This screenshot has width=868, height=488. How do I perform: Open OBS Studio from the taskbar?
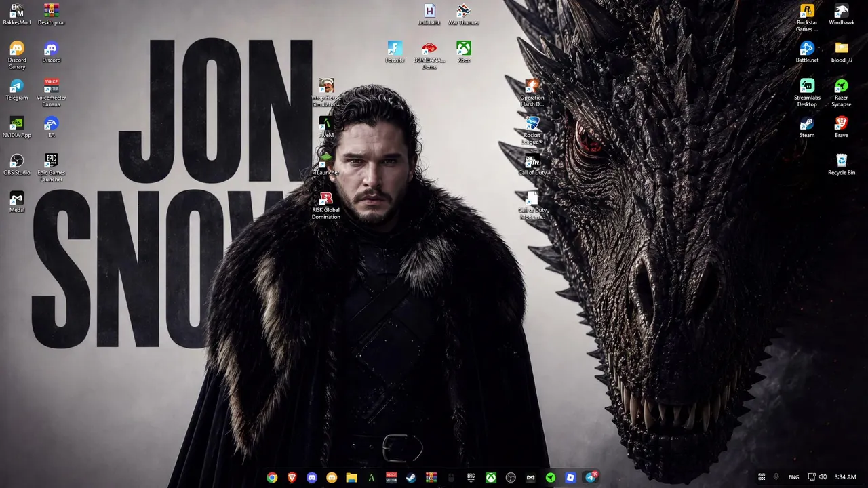pos(511,478)
